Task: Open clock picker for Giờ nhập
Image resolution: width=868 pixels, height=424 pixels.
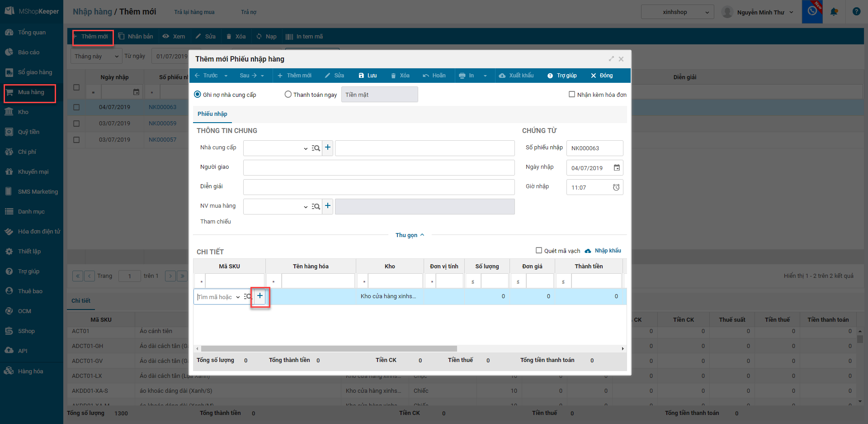Action: tap(616, 187)
